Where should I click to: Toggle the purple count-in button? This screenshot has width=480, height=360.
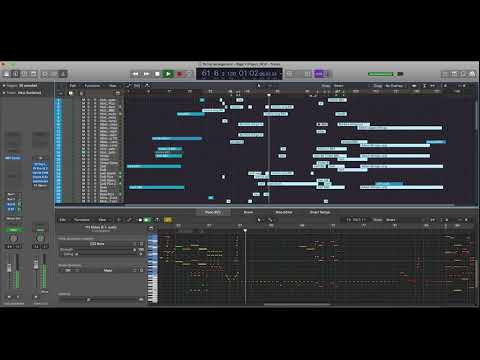pyautogui.click(x=319, y=74)
